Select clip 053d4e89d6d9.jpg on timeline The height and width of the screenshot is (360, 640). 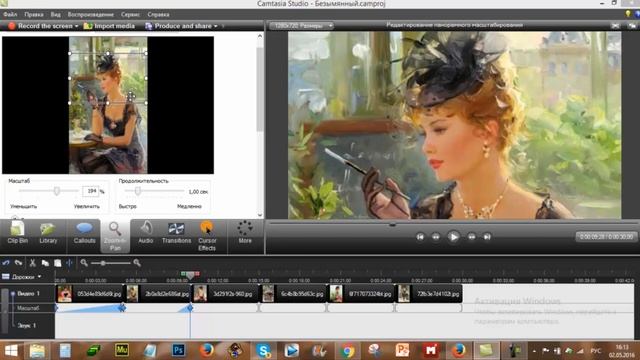tap(89, 294)
